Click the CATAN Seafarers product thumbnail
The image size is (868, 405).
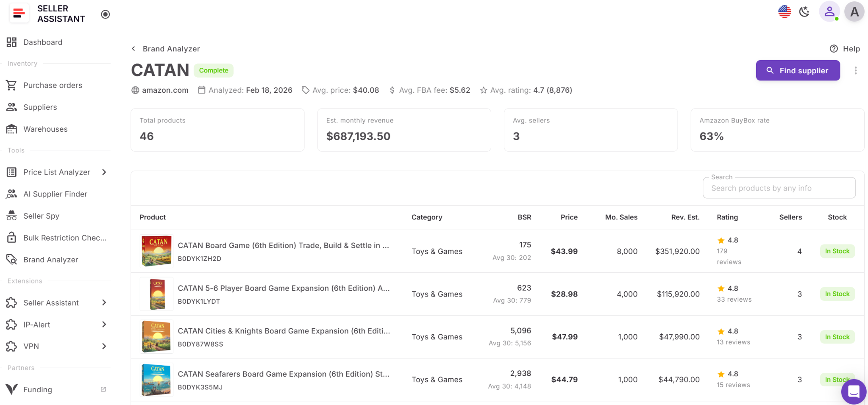156,380
